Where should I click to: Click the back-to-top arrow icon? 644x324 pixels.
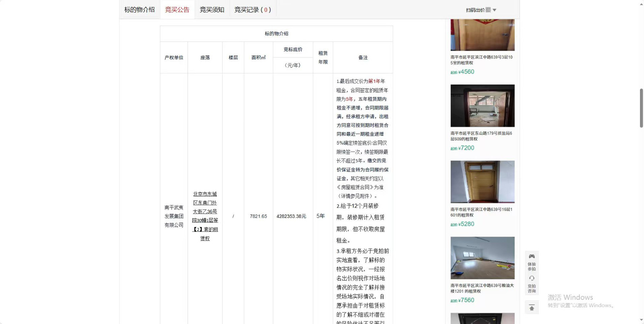click(532, 307)
